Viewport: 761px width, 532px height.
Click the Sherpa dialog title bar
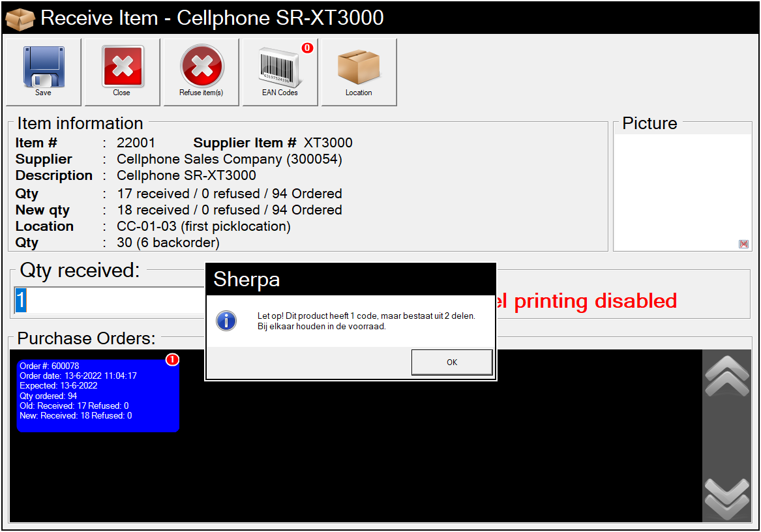pyautogui.click(x=351, y=280)
